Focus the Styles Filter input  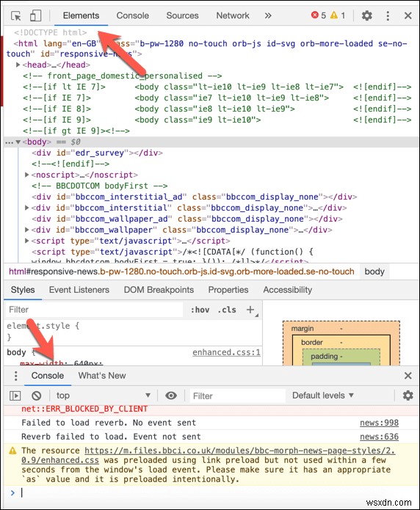pyautogui.click(x=95, y=310)
